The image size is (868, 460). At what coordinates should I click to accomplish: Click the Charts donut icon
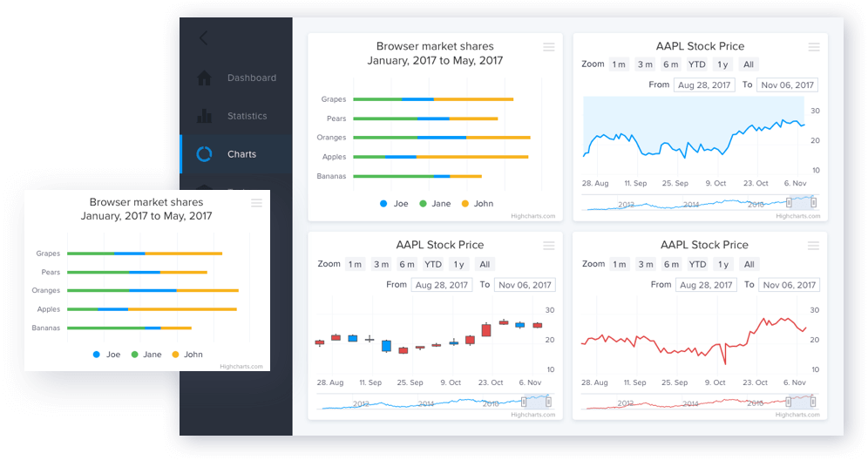click(x=204, y=154)
